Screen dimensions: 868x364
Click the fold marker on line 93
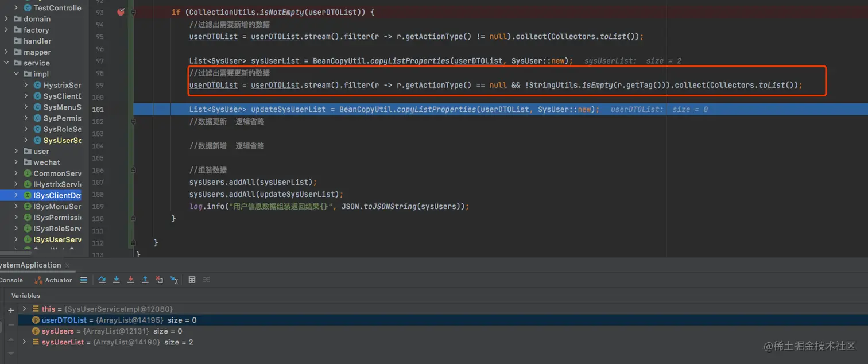133,12
